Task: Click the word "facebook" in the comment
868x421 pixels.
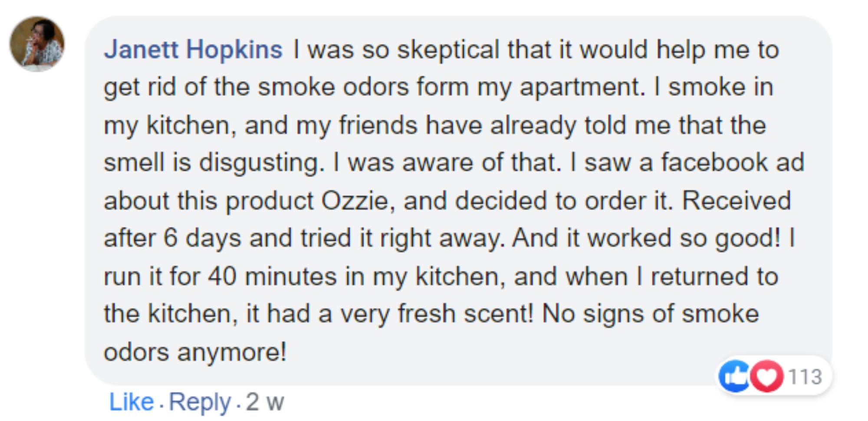Action: point(714,163)
